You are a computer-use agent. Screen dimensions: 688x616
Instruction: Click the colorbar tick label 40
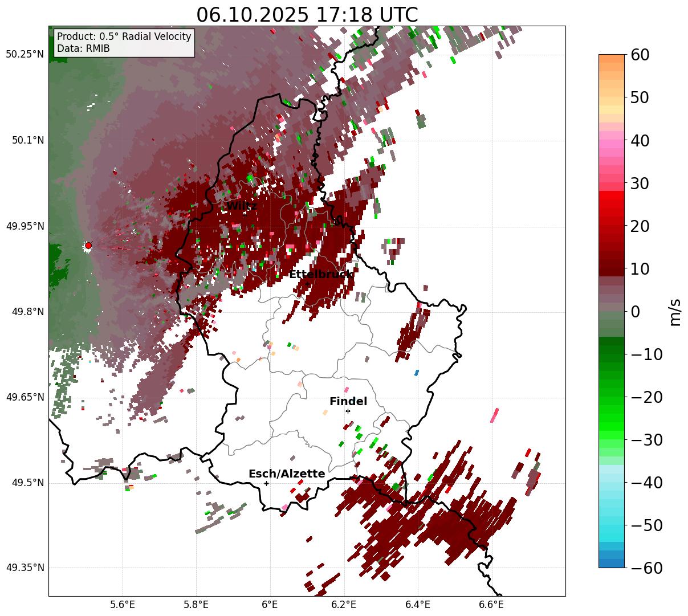pos(640,140)
